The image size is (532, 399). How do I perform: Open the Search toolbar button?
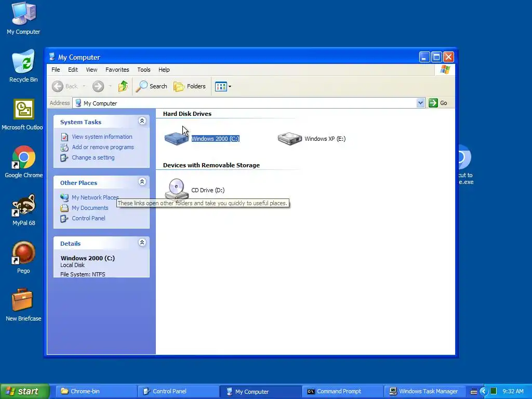(151, 86)
